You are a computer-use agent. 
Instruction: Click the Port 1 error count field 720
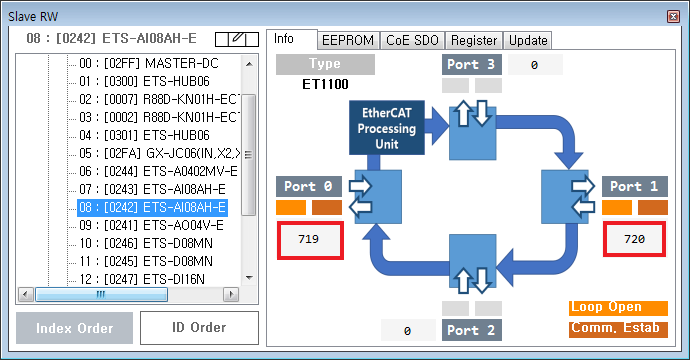coord(634,239)
